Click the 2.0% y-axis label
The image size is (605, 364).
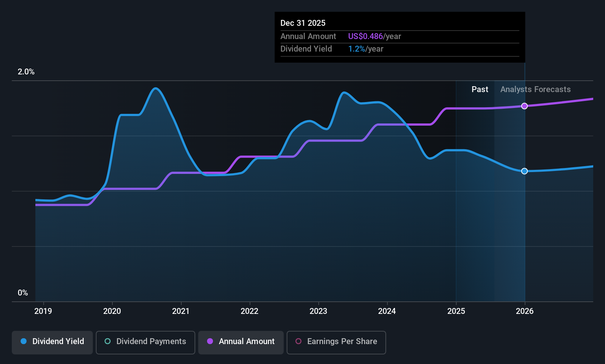pos(26,72)
